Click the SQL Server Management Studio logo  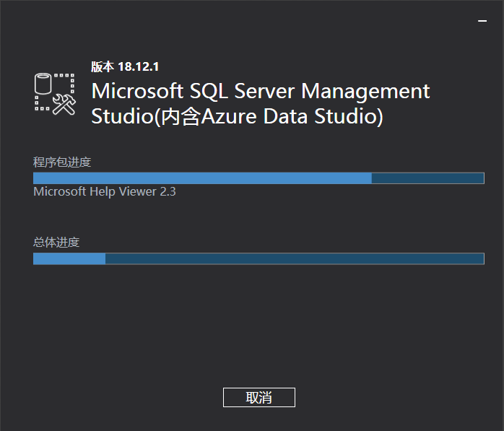pyautogui.click(x=56, y=93)
